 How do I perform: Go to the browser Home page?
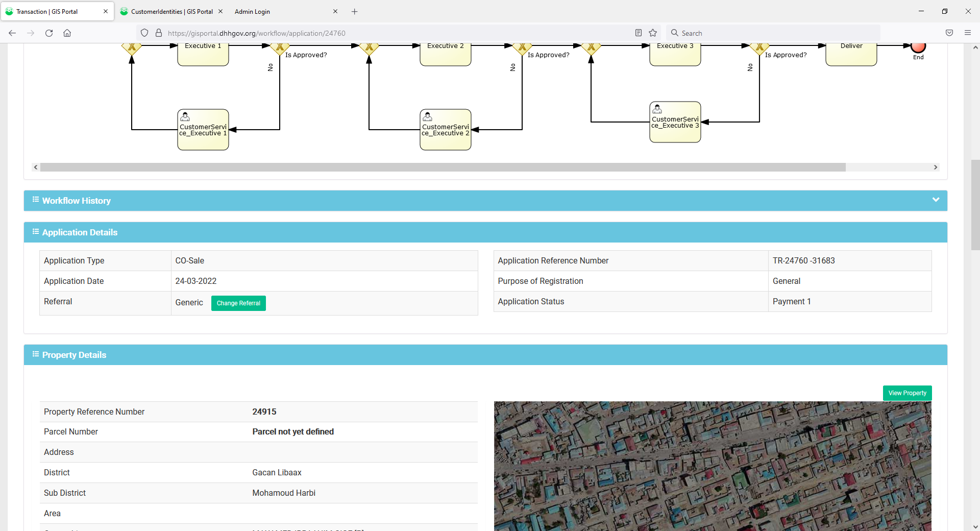pyautogui.click(x=67, y=33)
